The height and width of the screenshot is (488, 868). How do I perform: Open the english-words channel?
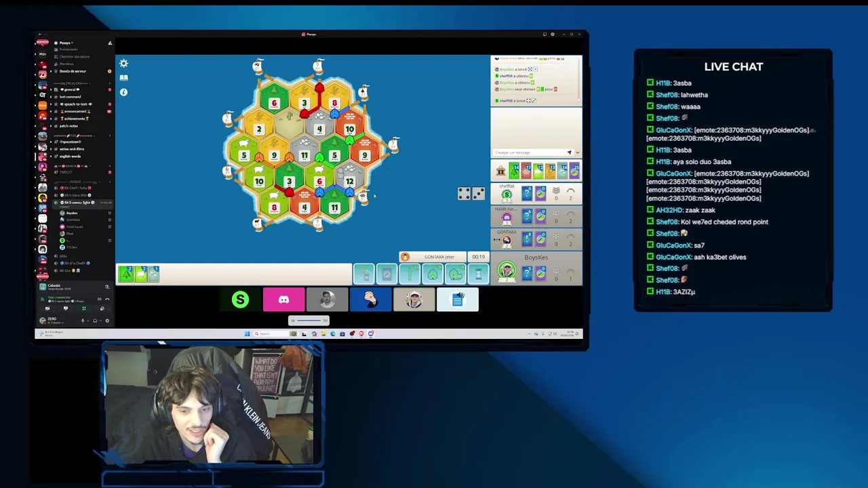point(70,157)
